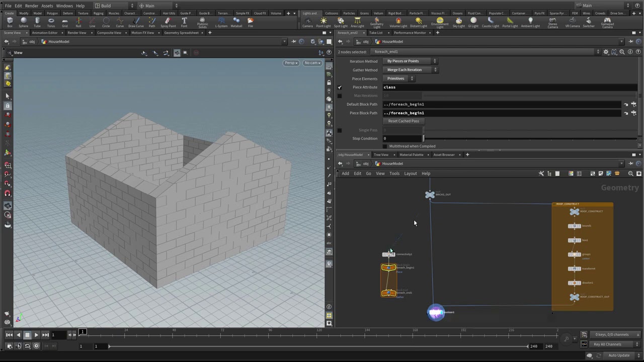Screen dimensions: 644x362
Task: Select the boolean1 node
Action: pyautogui.click(x=436, y=313)
